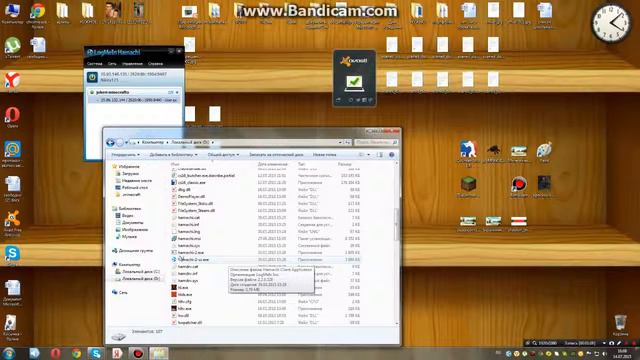
Task: Open Opera from the taskbar
Action: pos(56,353)
